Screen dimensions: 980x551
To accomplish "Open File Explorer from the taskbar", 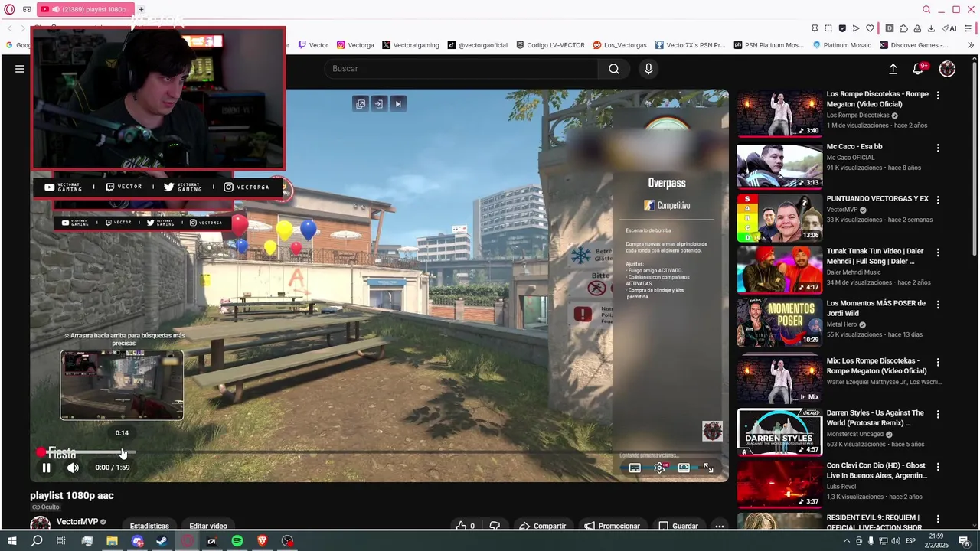I will pyautogui.click(x=112, y=541).
